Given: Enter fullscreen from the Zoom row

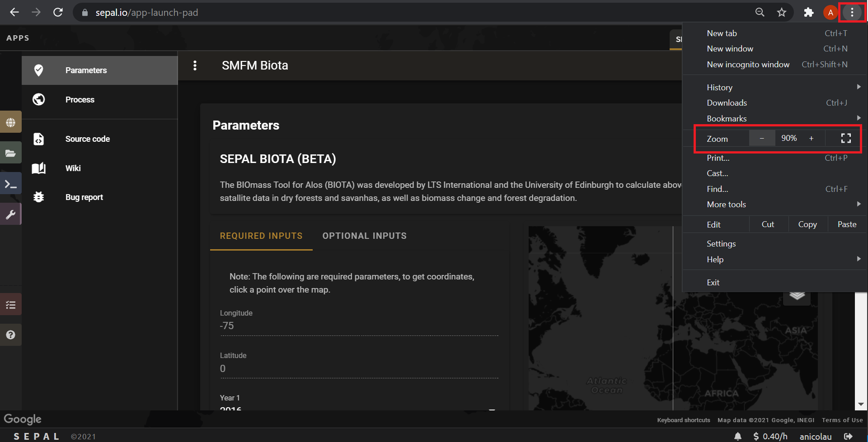Looking at the screenshot, I should (846, 139).
